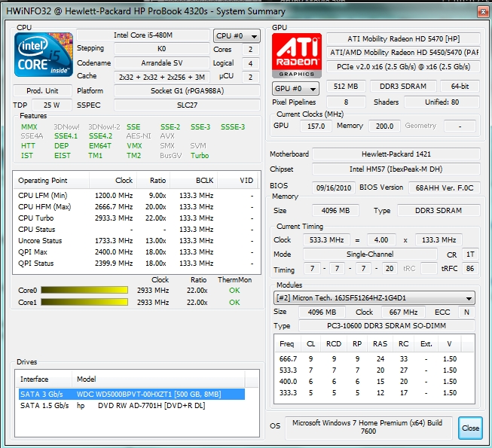Click the Intel HM57 chipset field

click(x=396, y=169)
